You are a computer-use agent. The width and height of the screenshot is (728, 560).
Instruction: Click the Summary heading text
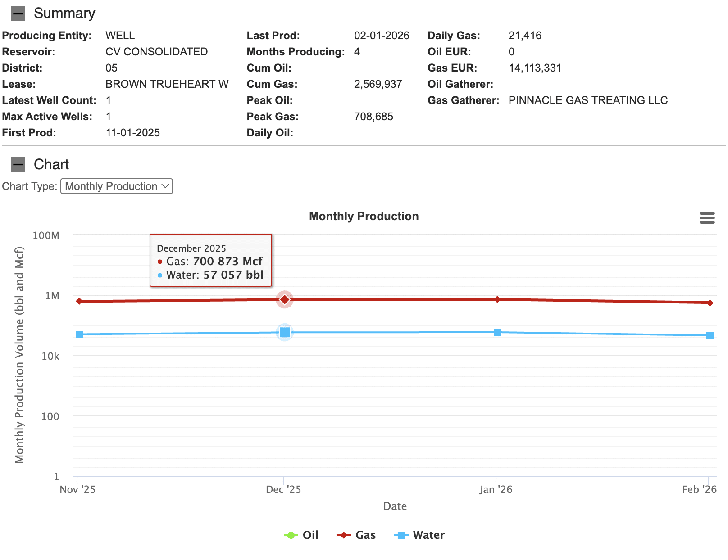coord(64,14)
